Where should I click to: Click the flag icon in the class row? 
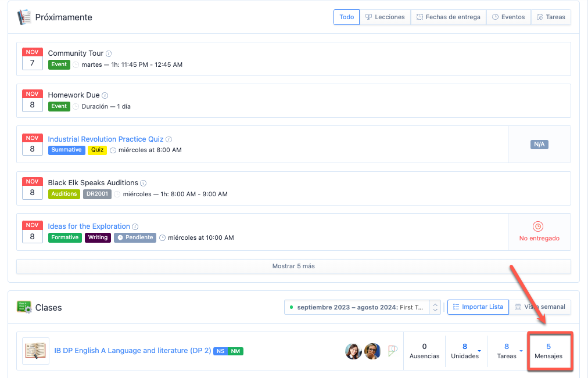tap(393, 351)
